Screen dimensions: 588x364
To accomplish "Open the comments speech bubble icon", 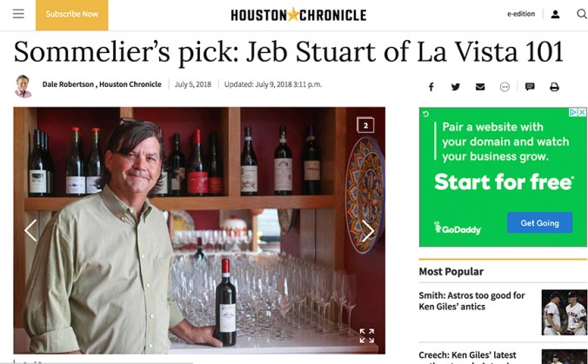I will [x=530, y=87].
